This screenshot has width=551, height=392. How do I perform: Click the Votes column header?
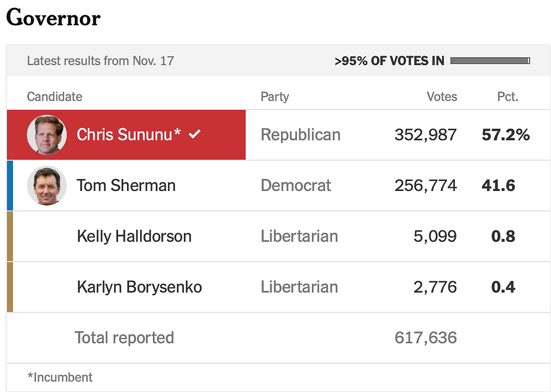442,97
